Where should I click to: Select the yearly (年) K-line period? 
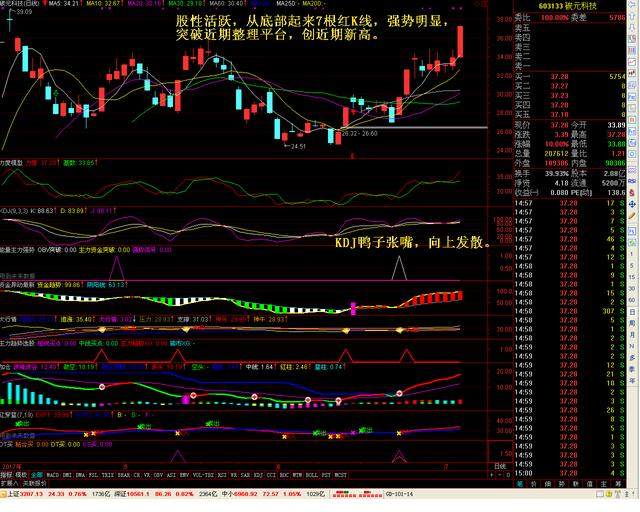[632, 381]
